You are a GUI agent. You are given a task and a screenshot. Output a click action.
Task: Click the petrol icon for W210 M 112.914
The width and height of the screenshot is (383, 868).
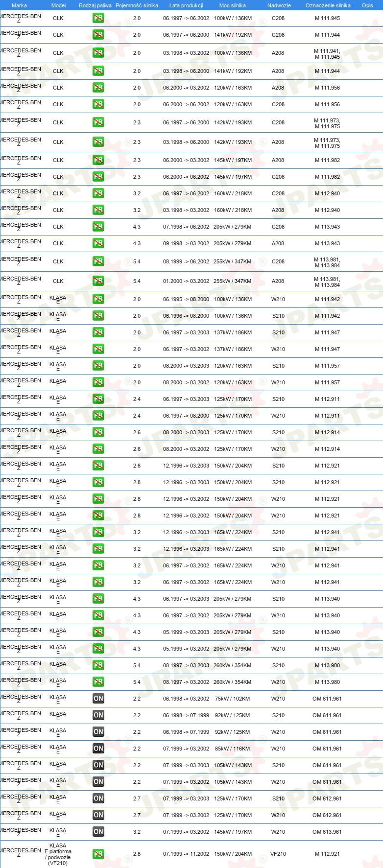(x=98, y=449)
